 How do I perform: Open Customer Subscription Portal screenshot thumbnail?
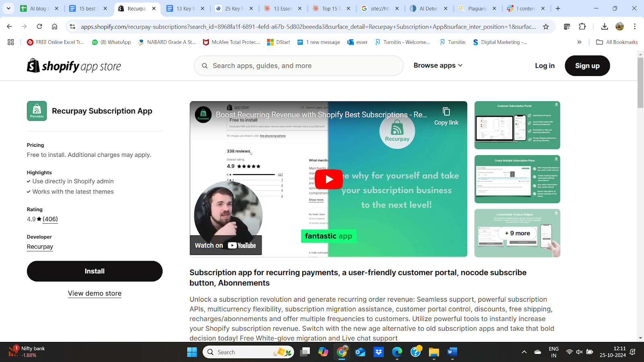(517, 125)
